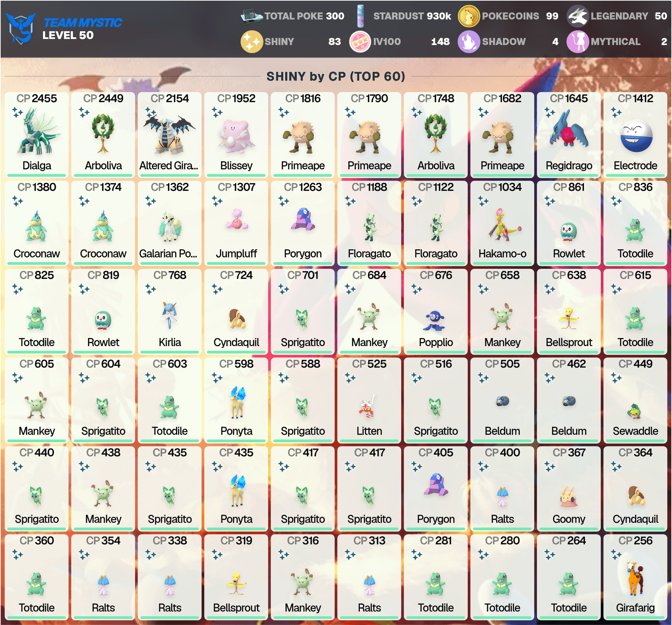
Task: Click the "LEGENDARY 50" stat text
Action: pyautogui.click(x=629, y=16)
